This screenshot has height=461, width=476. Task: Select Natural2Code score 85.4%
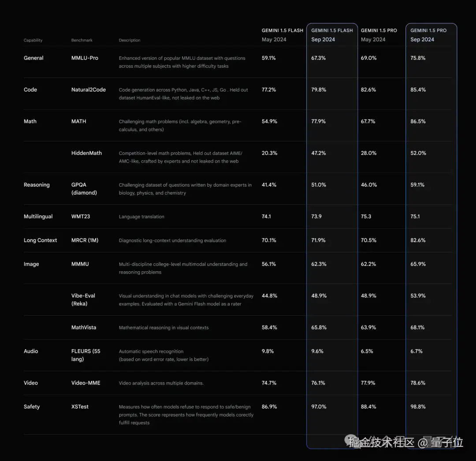[418, 89]
